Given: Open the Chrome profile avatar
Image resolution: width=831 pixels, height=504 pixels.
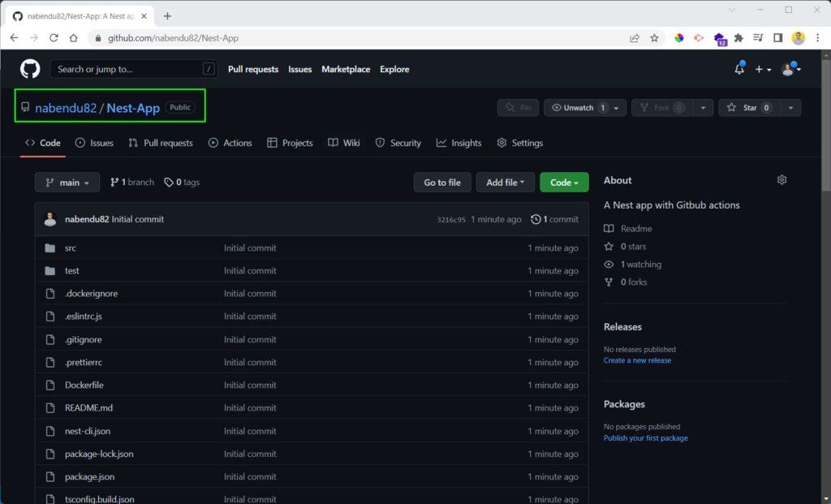Looking at the screenshot, I should pos(799,37).
